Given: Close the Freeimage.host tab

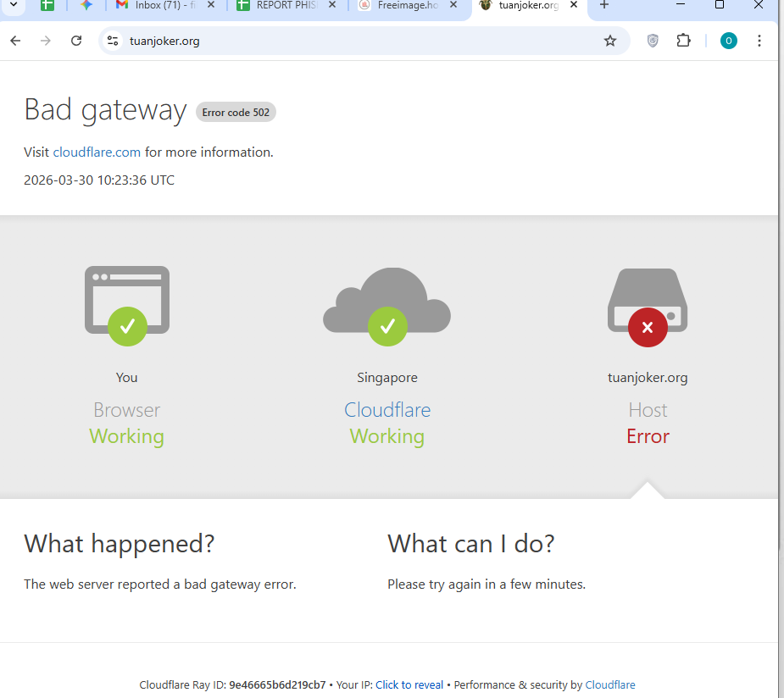Looking at the screenshot, I should click(453, 5).
